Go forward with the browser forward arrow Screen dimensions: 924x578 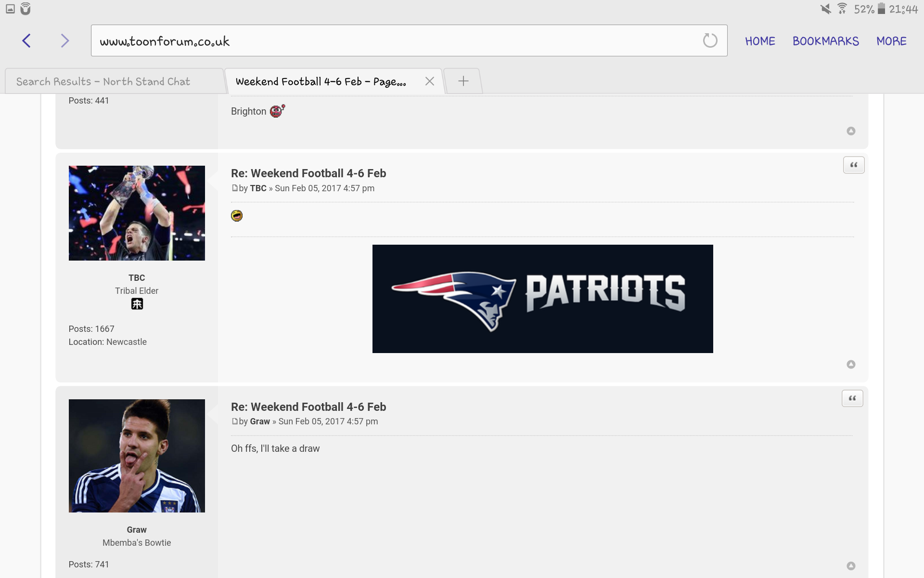(65, 41)
